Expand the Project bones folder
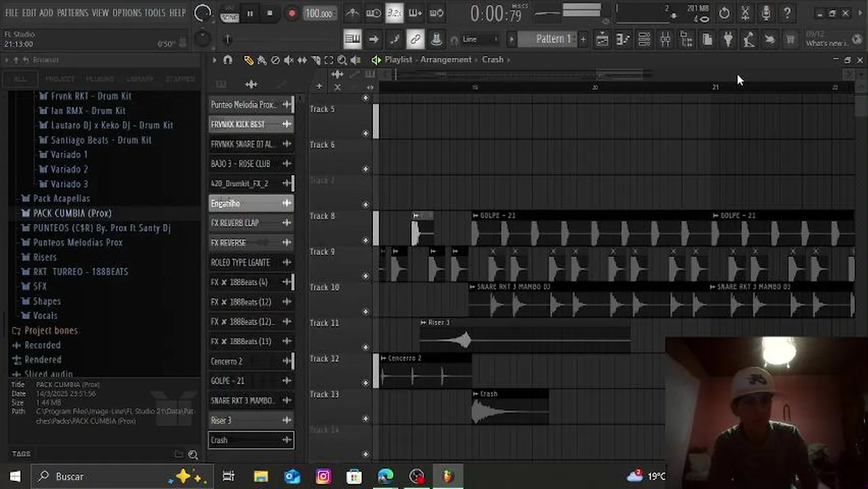Screen dimensions: 868x489 [x=51, y=331]
